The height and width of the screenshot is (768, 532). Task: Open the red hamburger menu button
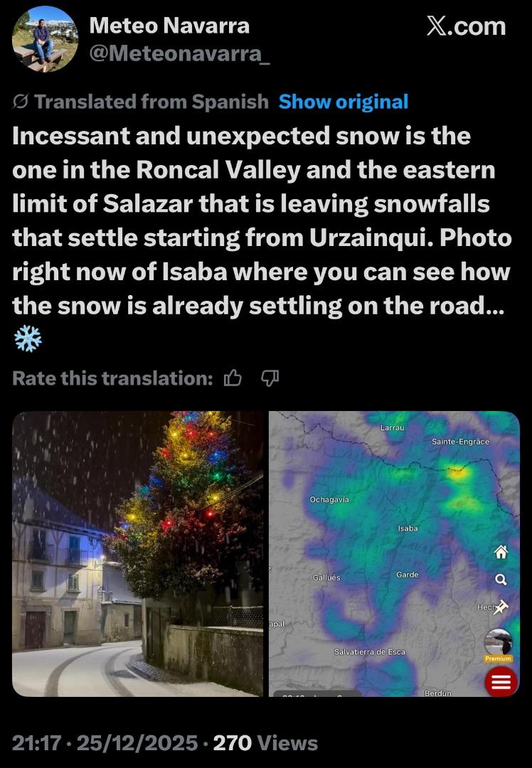point(501,681)
